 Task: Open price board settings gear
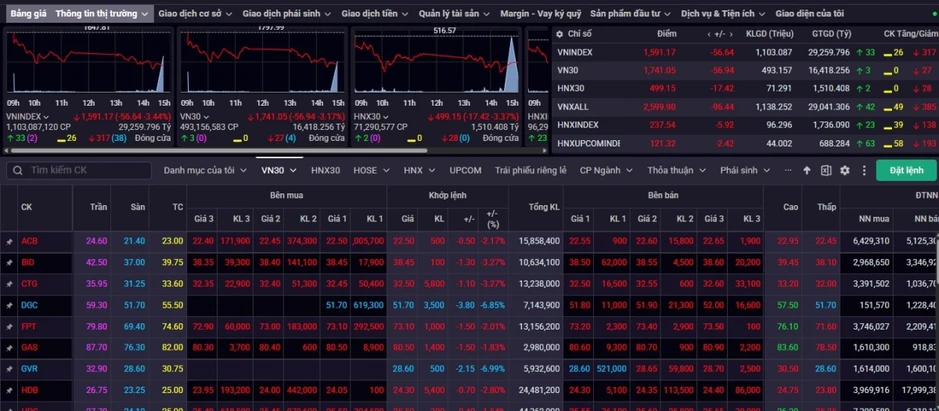[x=844, y=170]
